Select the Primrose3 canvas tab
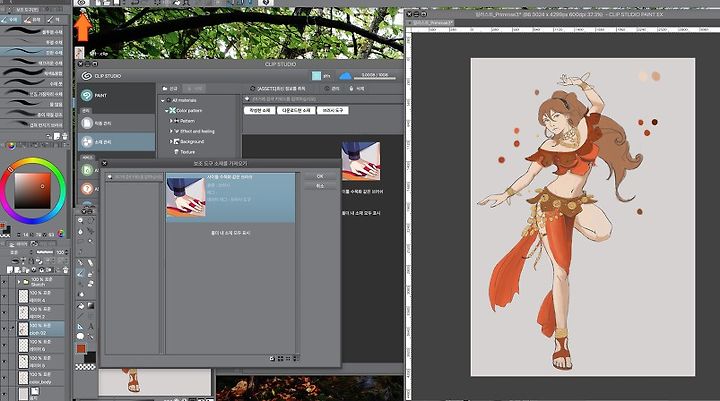Image resolution: width=720 pixels, height=401 pixels. point(430,23)
